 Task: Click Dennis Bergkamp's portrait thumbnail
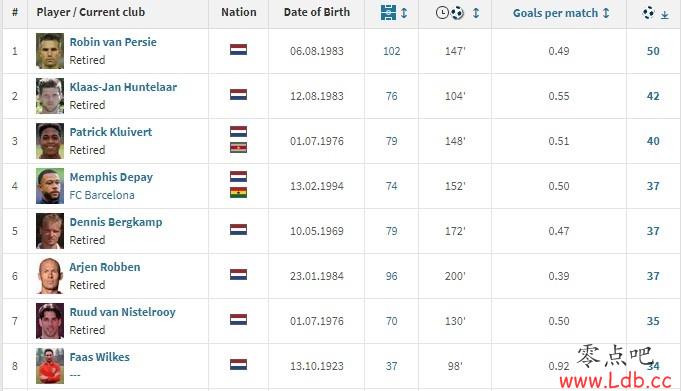(50, 231)
